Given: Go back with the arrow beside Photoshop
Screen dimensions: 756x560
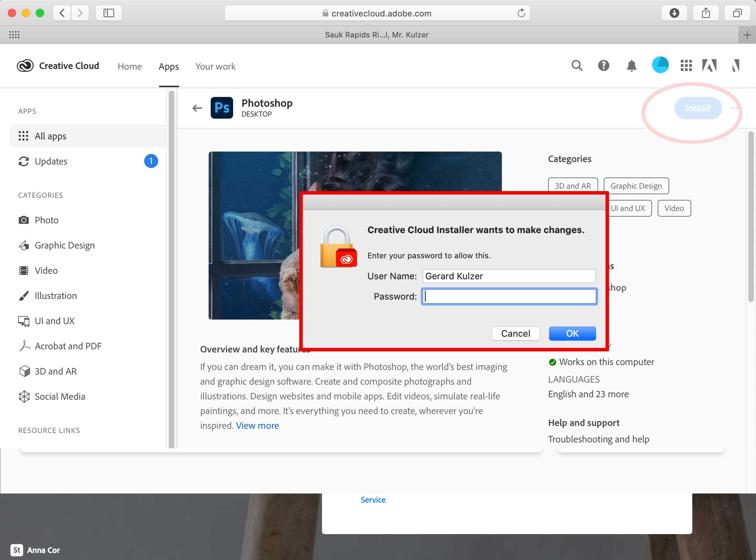Looking at the screenshot, I should [197, 108].
